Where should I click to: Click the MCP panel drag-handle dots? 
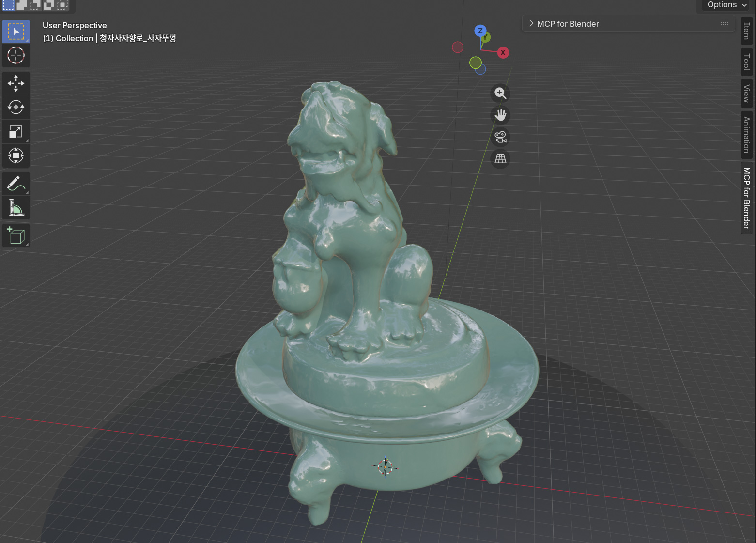pos(725,23)
